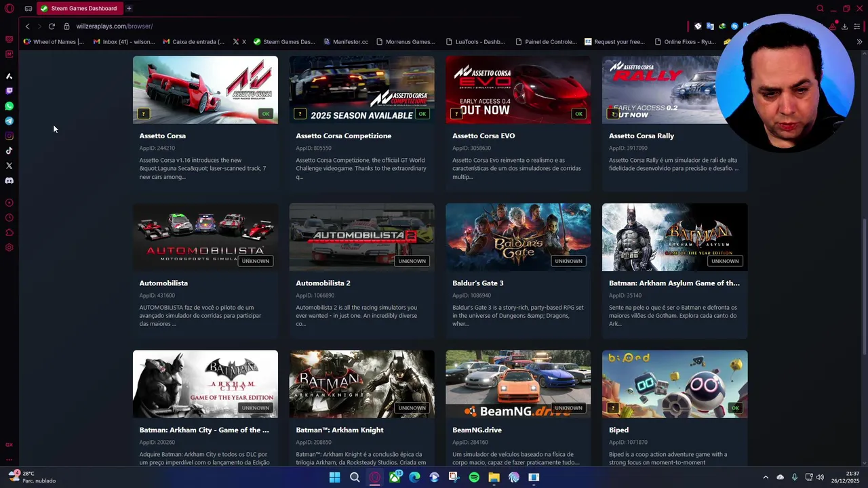
Task: Click OK badge on Assetto Corsa Competizione
Action: pyautogui.click(x=422, y=114)
